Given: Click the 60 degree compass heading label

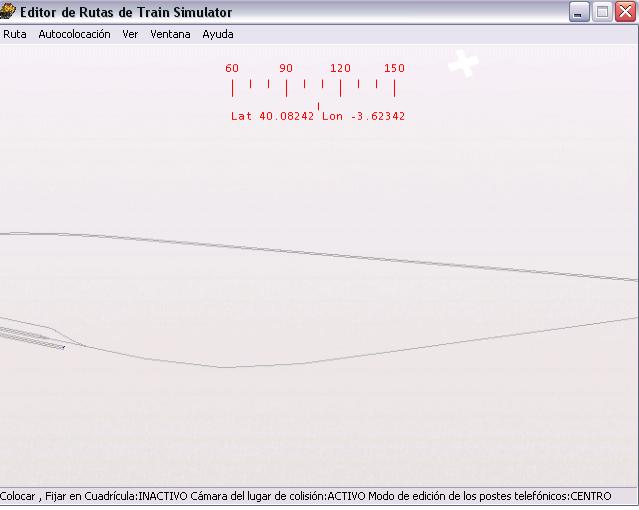Looking at the screenshot, I should tap(232, 68).
